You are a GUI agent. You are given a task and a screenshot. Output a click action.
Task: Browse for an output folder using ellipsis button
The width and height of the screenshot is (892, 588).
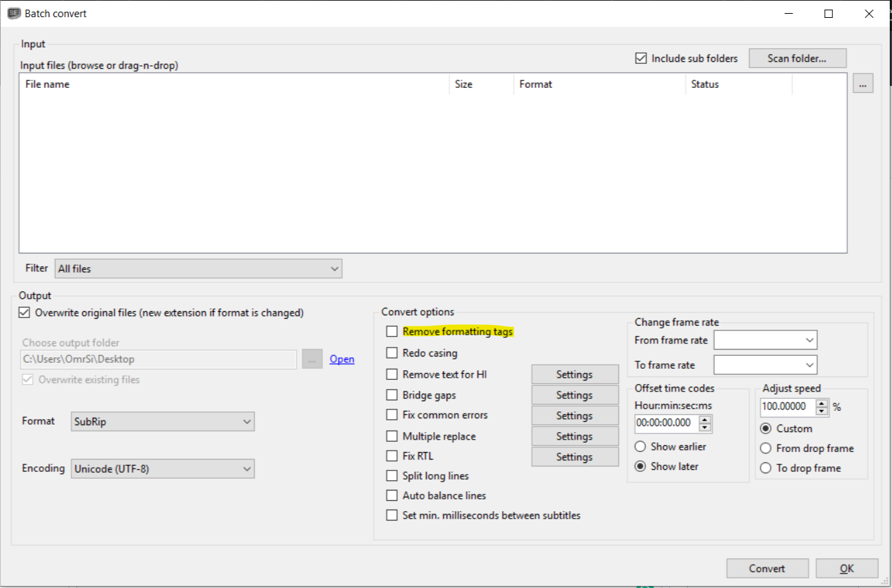312,359
